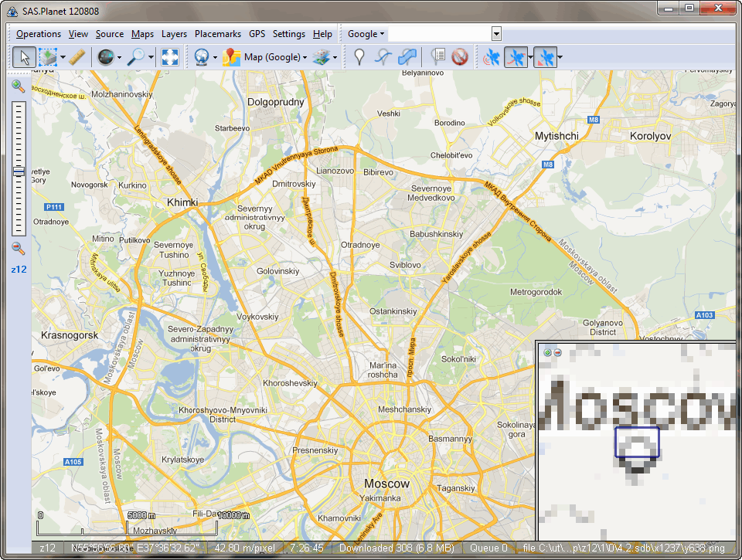Viewport: 742px width, 560px height.
Task: Zoom out with the red magnifier icon
Action: [x=19, y=249]
